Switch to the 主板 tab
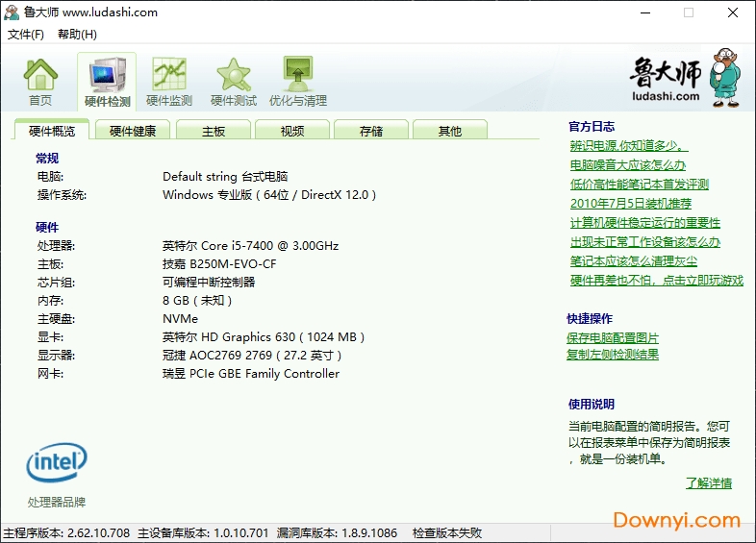Image resolution: width=756 pixels, height=543 pixels. point(214,131)
